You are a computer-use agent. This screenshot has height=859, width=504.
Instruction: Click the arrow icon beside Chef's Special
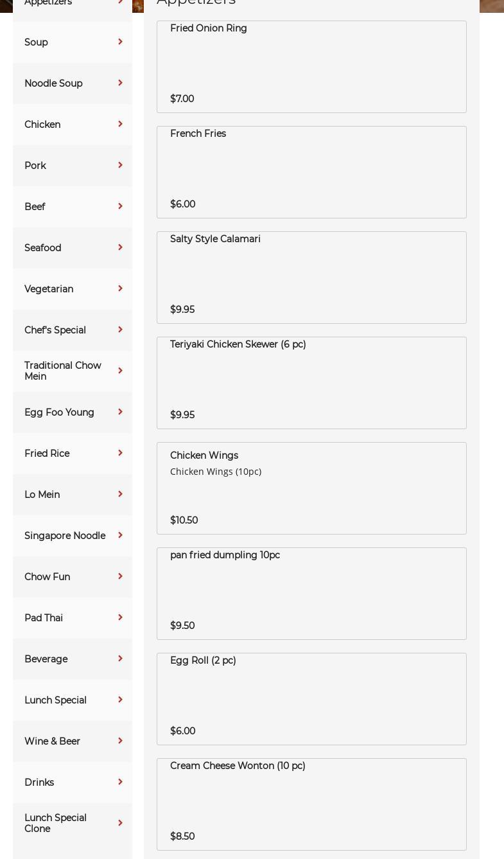(120, 330)
